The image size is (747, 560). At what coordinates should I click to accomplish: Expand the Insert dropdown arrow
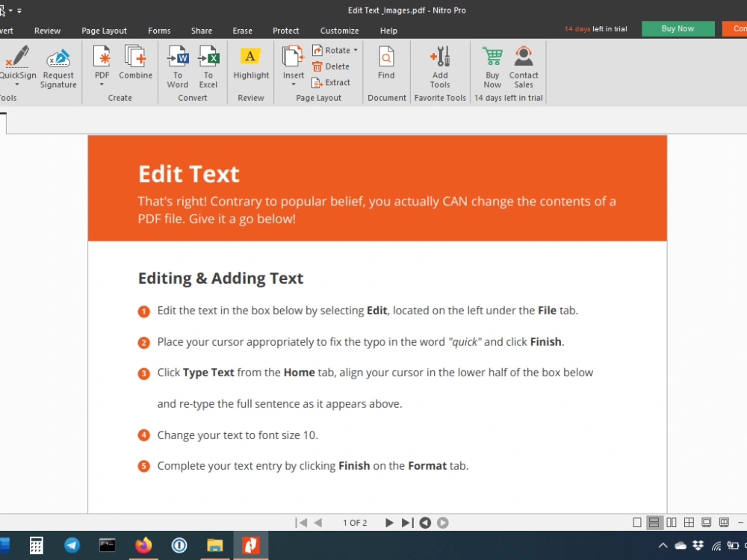(294, 85)
